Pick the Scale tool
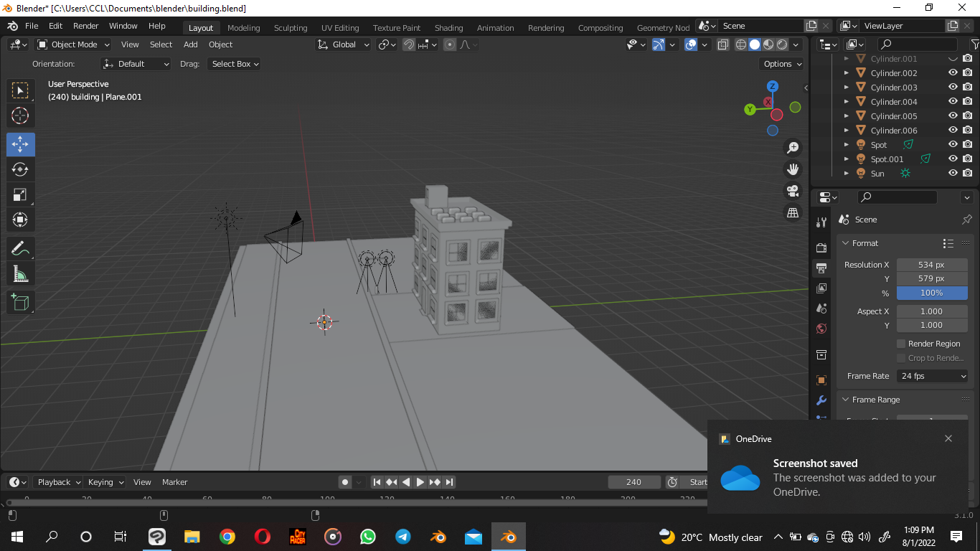980x551 pixels. pos(20,194)
